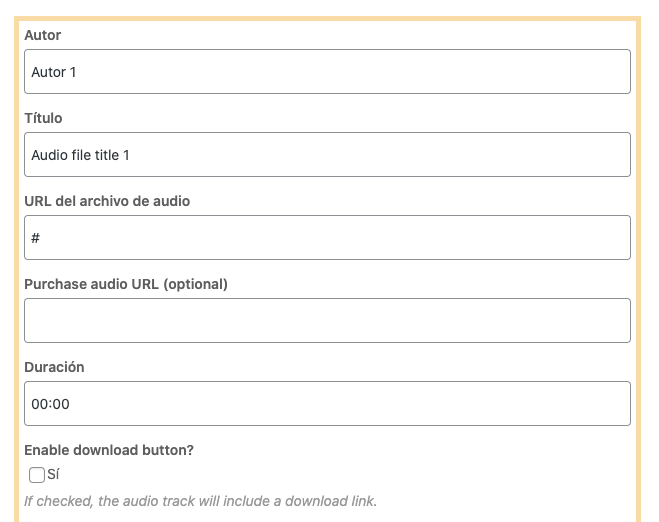Click the '00:00' duration value
Screen dimensions: 659x522
coord(50,404)
